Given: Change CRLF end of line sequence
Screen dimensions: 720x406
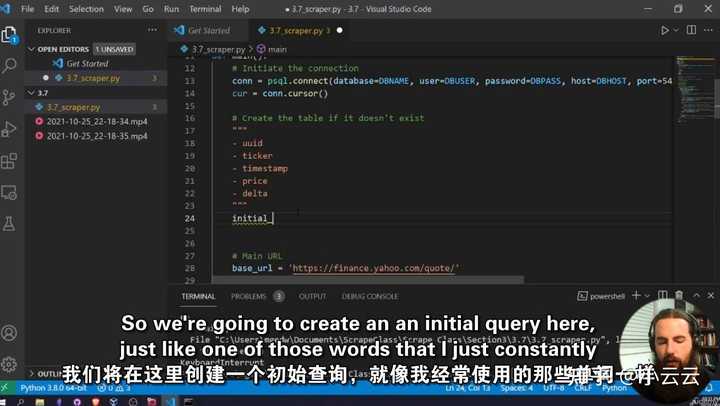Looking at the screenshot, I should pos(583,388).
